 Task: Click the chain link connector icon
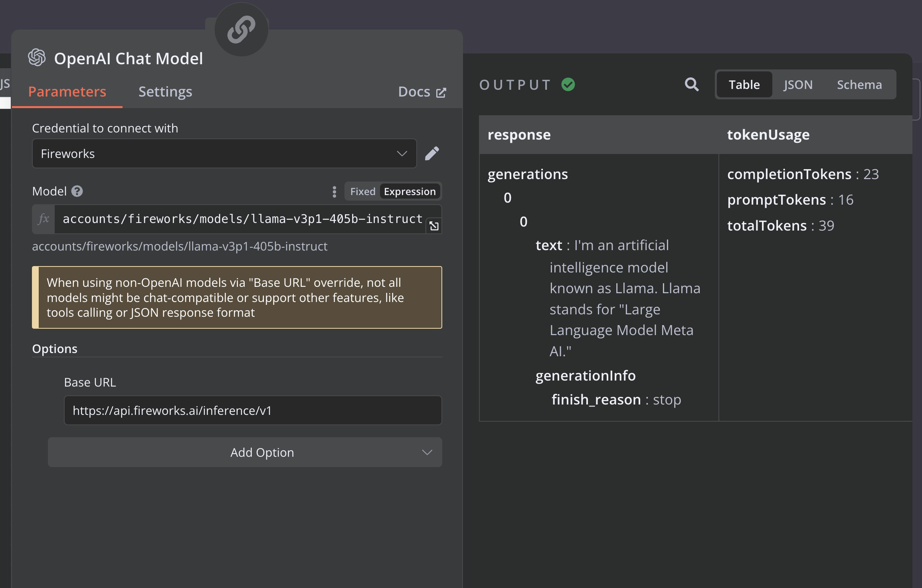pos(241,30)
